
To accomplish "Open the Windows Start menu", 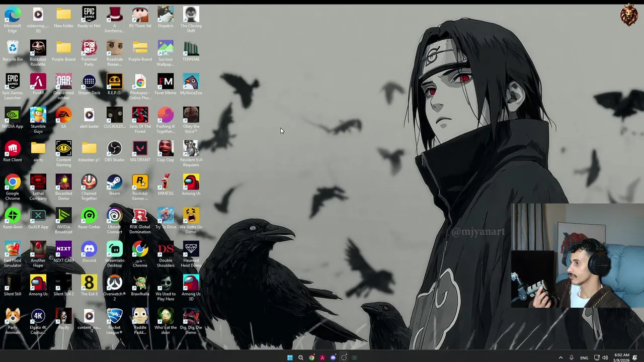I will 290,357.
